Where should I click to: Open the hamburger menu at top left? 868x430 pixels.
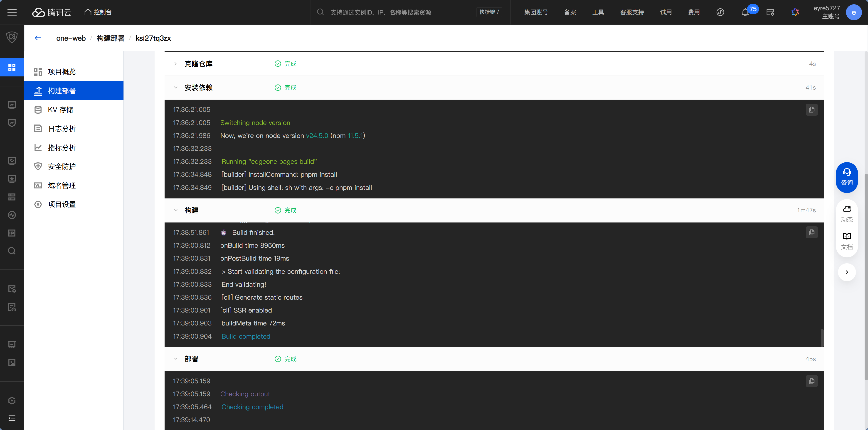point(12,12)
